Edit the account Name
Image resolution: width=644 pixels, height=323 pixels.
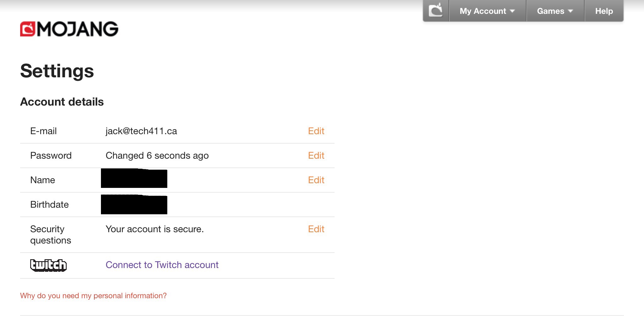click(316, 180)
